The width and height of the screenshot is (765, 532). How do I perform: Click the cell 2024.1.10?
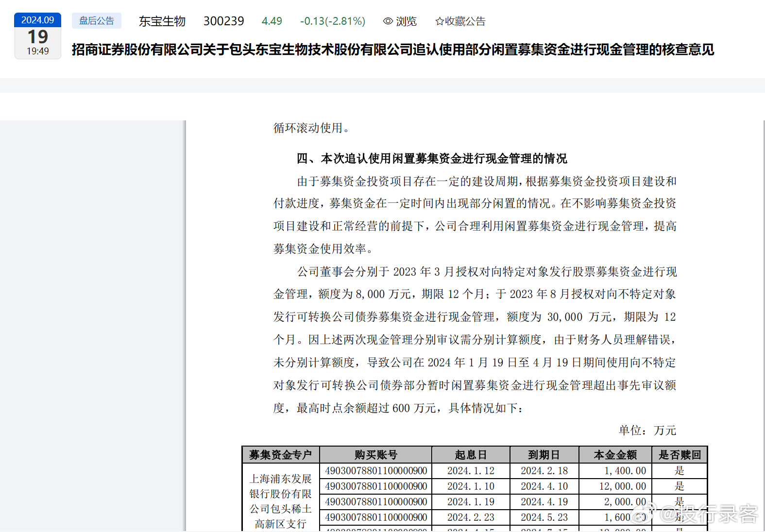point(471,486)
